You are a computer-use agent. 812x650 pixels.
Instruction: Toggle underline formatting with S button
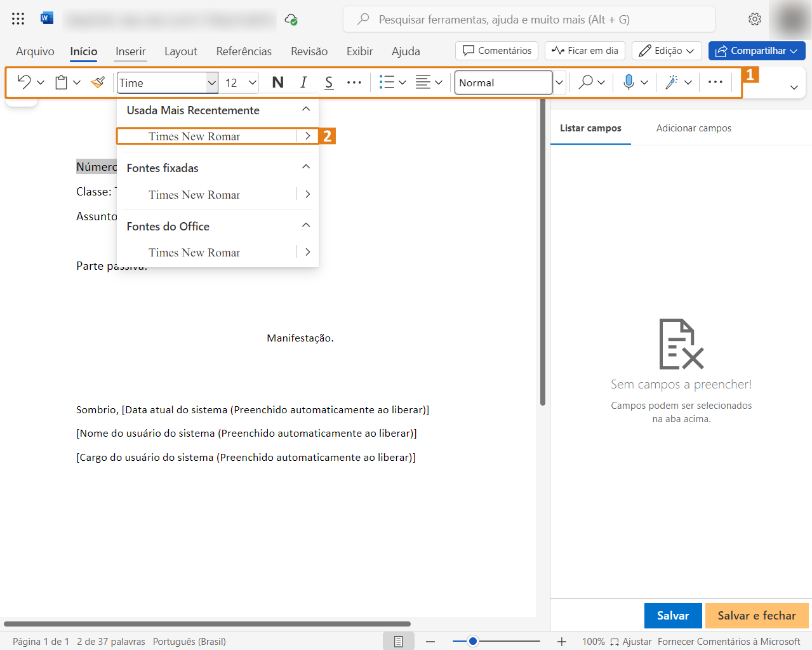(x=329, y=82)
